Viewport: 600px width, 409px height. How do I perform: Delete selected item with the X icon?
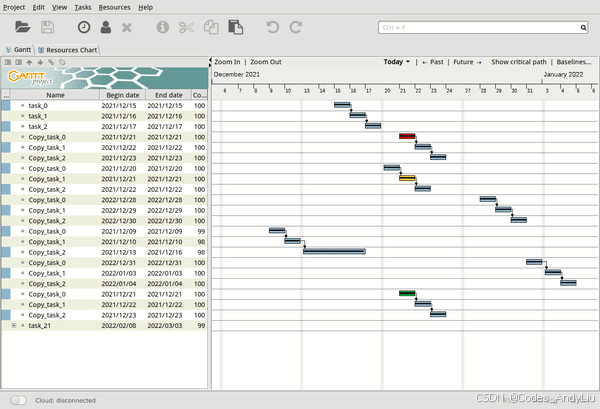coord(127,28)
